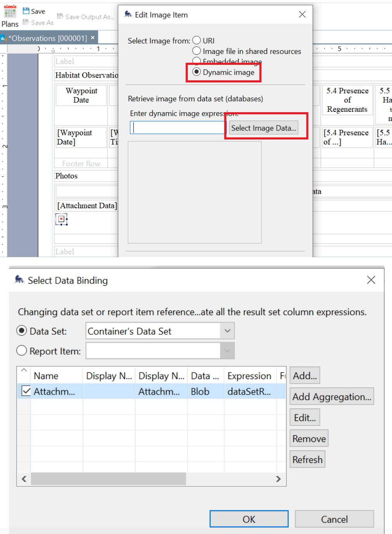Click the dataSetR... expression cell
392x534 pixels.
250,391
